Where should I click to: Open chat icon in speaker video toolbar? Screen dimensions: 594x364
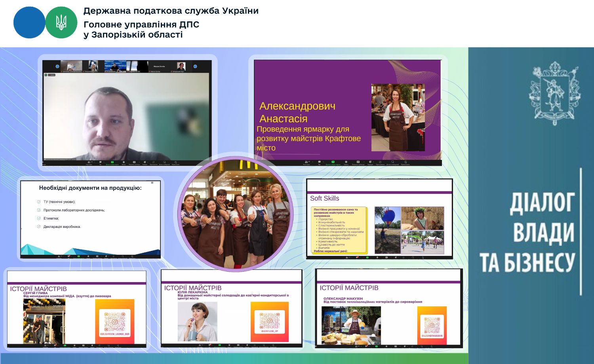click(100, 162)
